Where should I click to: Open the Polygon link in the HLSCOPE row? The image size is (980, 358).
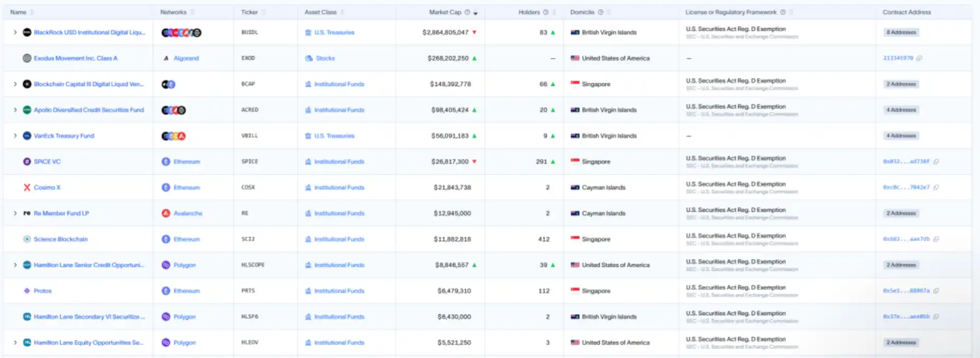point(185,265)
